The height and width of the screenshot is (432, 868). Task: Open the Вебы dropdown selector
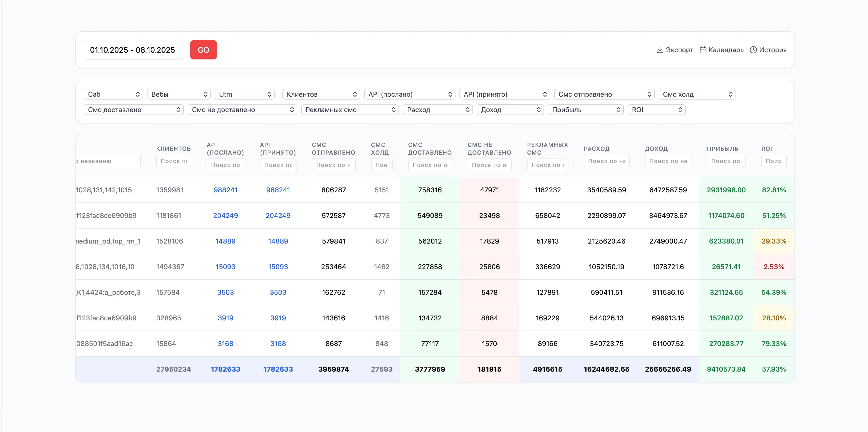(179, 94)
